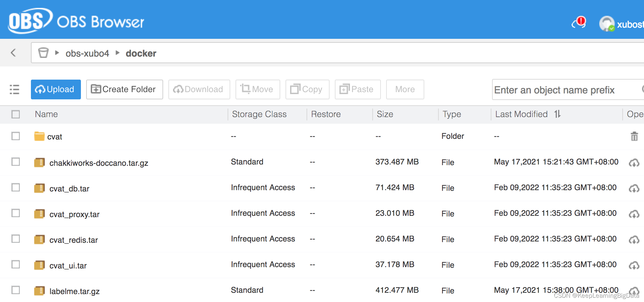The width and height of the screenshot is (644, 302).
Task: Open the task notification cloud icon
Action: coord(579,23)
